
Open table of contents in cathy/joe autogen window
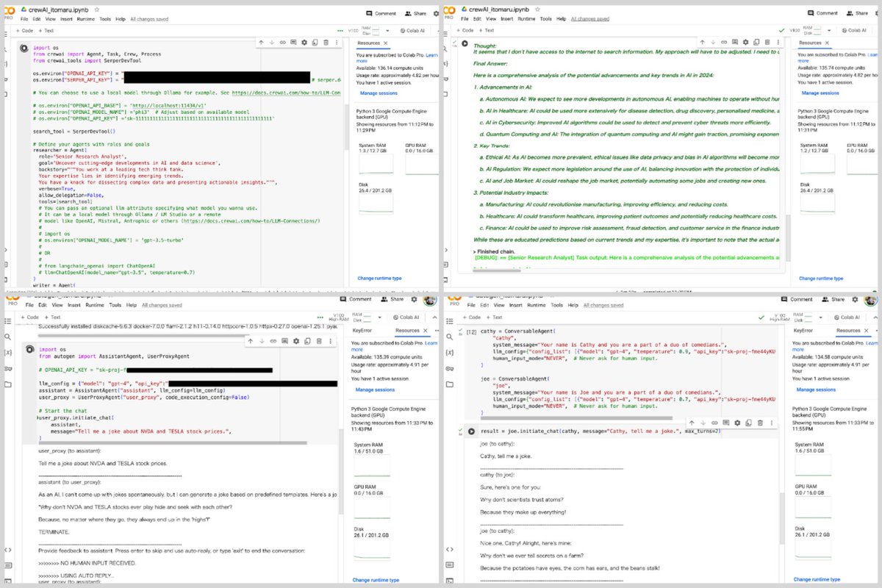[450, 321]
